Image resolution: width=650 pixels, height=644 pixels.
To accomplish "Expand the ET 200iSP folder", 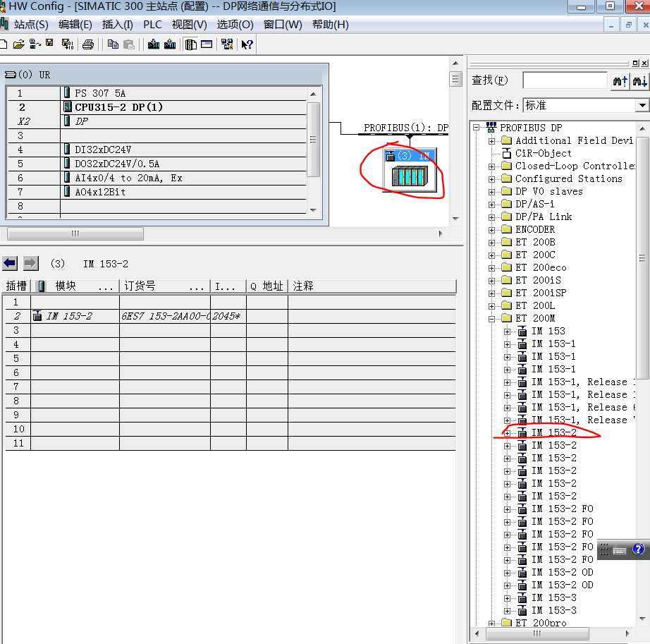I will click(491, 293).
